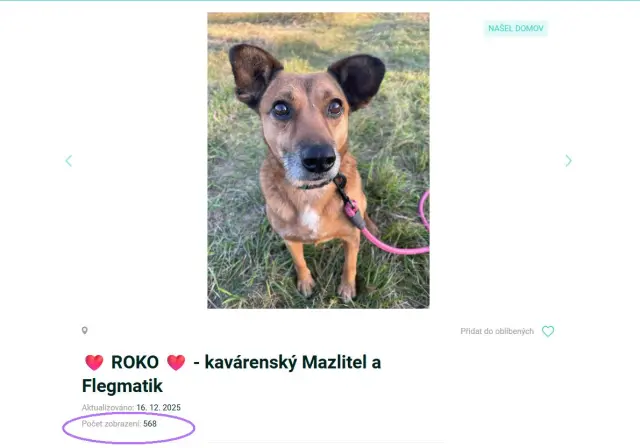Click the dog's black nose in the photo
The image size is (640, 448).
(x=318, y=157)
